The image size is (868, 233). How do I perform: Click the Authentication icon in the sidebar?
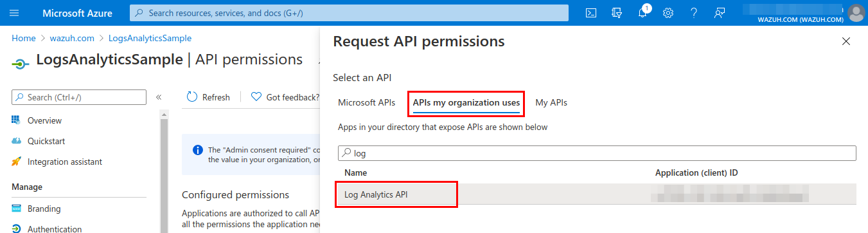[x=16, y=229]
